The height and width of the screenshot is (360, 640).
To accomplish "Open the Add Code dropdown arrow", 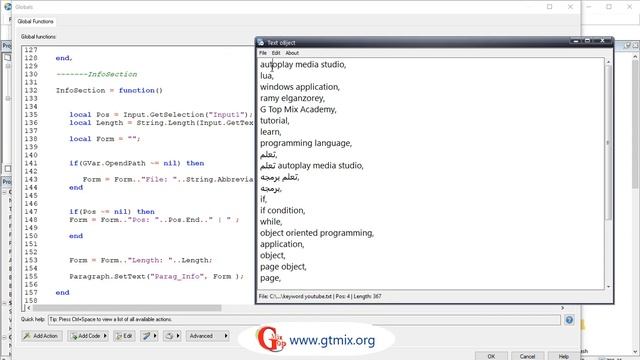I will click(x=105, y=336).
